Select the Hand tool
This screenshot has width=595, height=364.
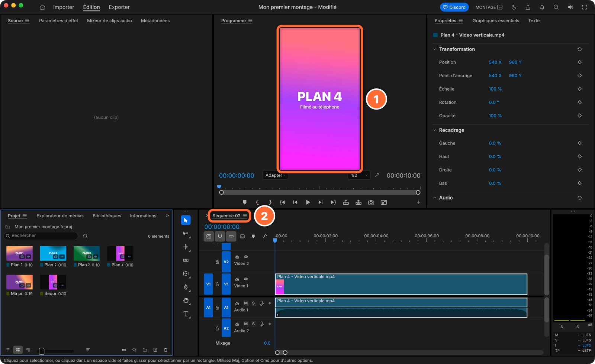tap(186, 300)
